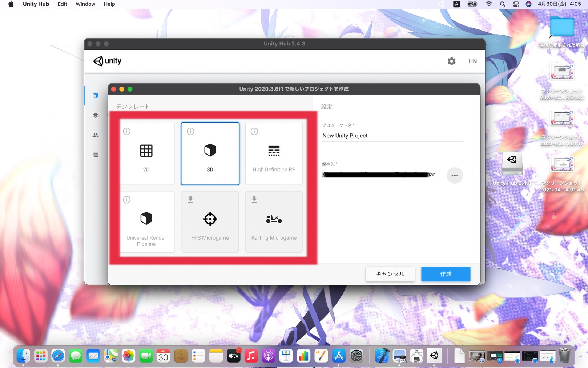Open Xcode from the Dock

tap(382, 356)
